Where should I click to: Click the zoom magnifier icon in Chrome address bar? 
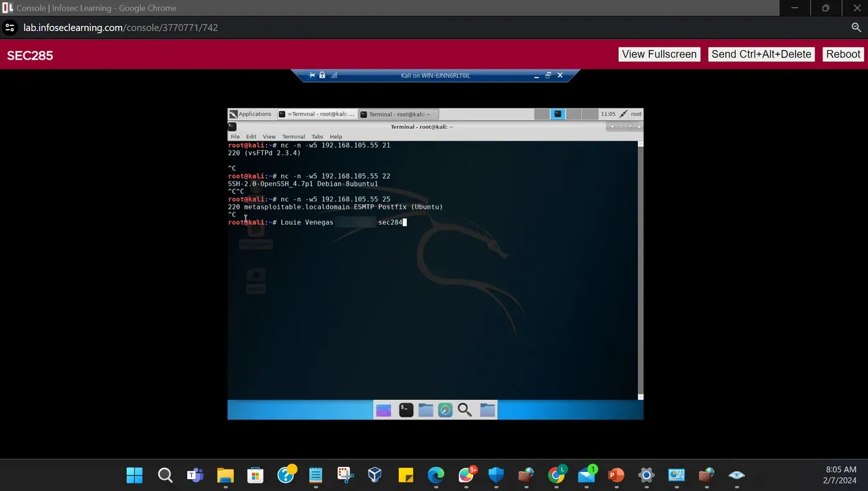coord(856,27)
